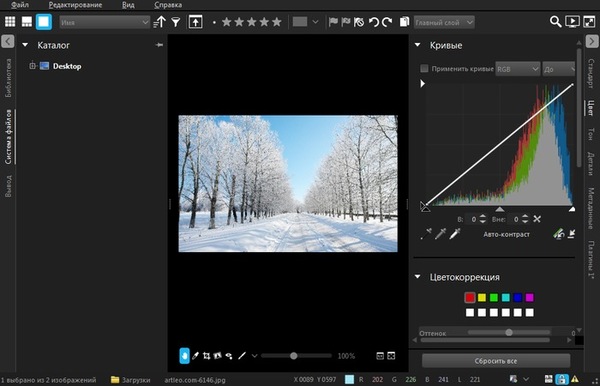Image resolution: width=600 pixels, height=386 pixels.
Task: Click the undo arrow icon
Action: point(373,22)
